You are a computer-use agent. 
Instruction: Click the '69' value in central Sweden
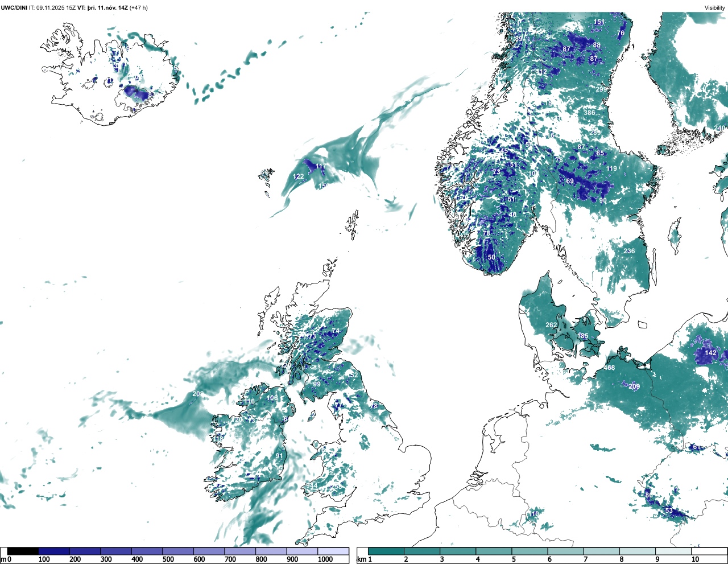coord(570,181)
